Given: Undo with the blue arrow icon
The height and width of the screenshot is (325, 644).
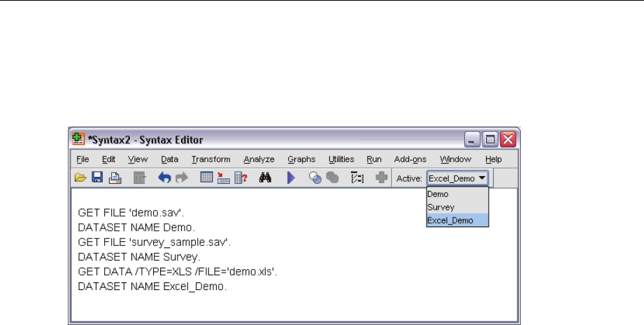Looking at the screenshot, I should [164, 178].
